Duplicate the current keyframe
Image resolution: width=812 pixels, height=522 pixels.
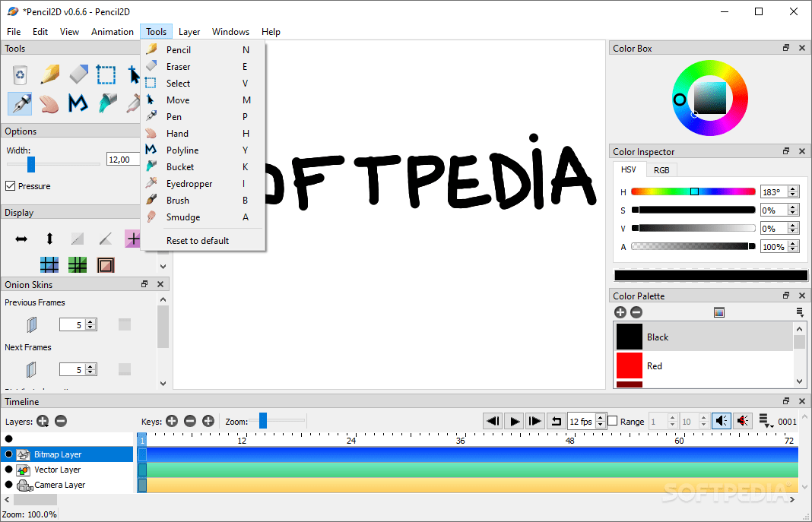[208, 421]
